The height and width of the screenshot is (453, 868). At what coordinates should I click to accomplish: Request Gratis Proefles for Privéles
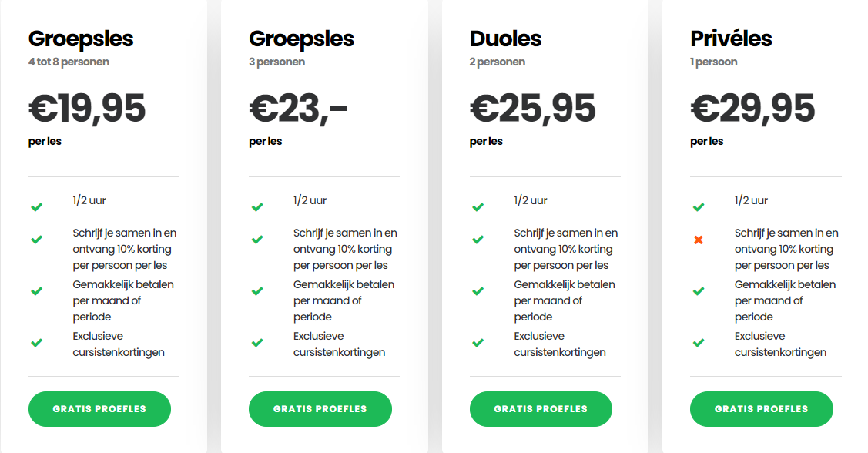pyautogui.click(x=761, y=409)
